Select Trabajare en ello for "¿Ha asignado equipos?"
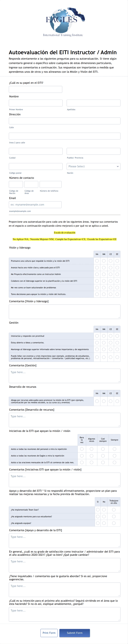Viewport: 128px width, 644px height. [x=114, y=523]
